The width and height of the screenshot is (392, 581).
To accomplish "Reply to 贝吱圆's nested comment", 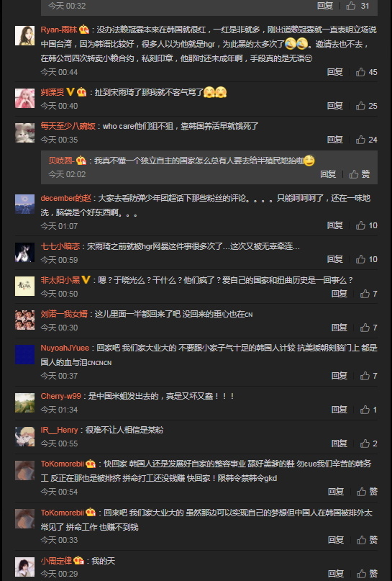I will click(328, 174).
